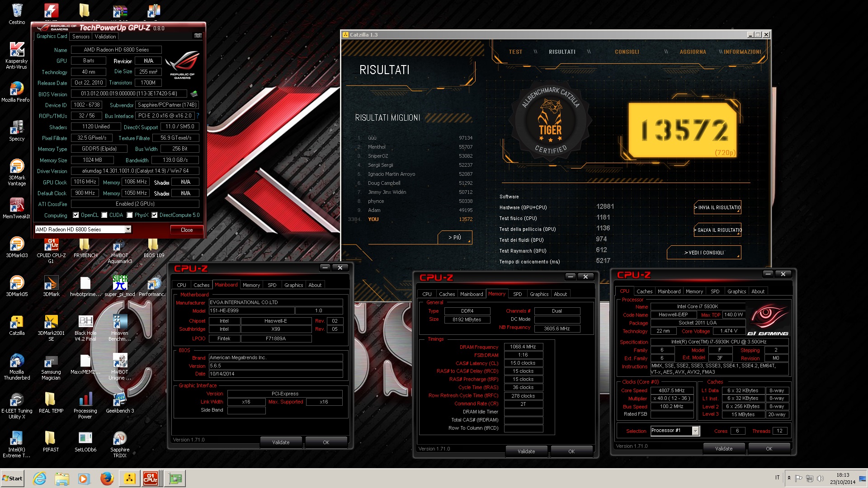Click the IT language indicator in the tray
Screen dimensions: 868x488
(x=778, y=478)
